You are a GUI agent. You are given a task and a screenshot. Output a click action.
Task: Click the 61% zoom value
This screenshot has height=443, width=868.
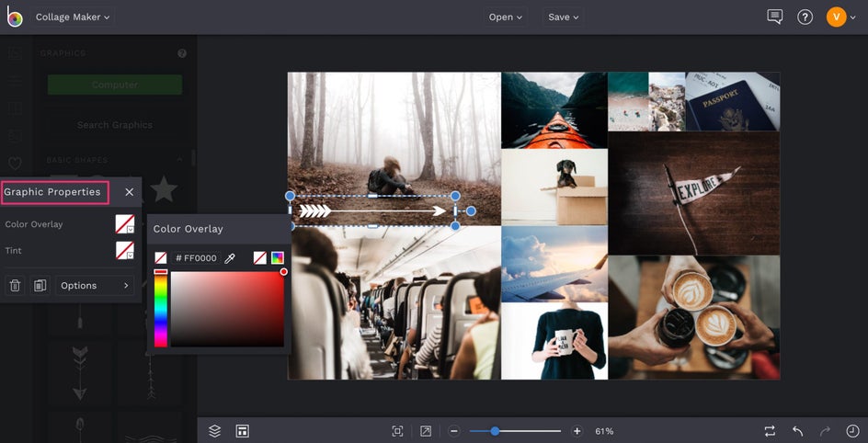604,431
